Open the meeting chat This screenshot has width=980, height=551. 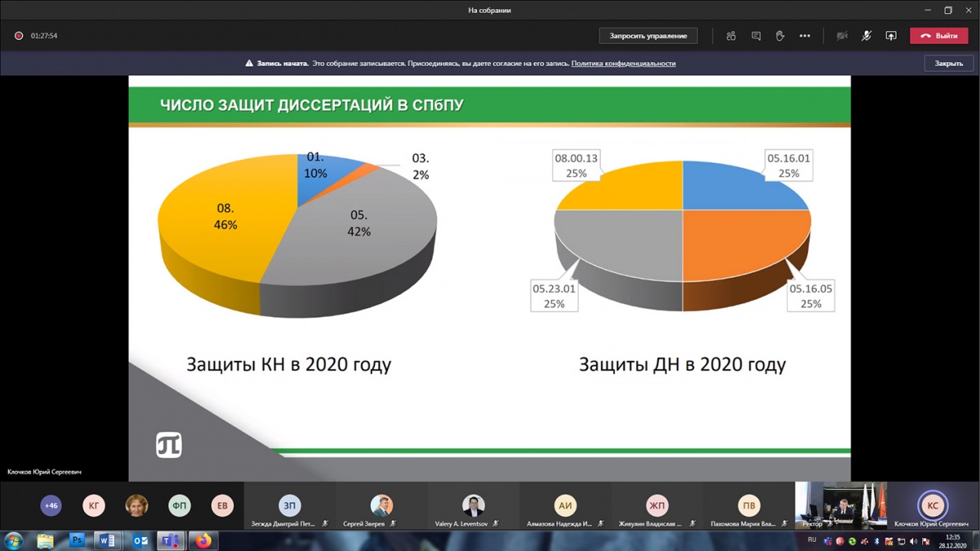tap(756, 36)
